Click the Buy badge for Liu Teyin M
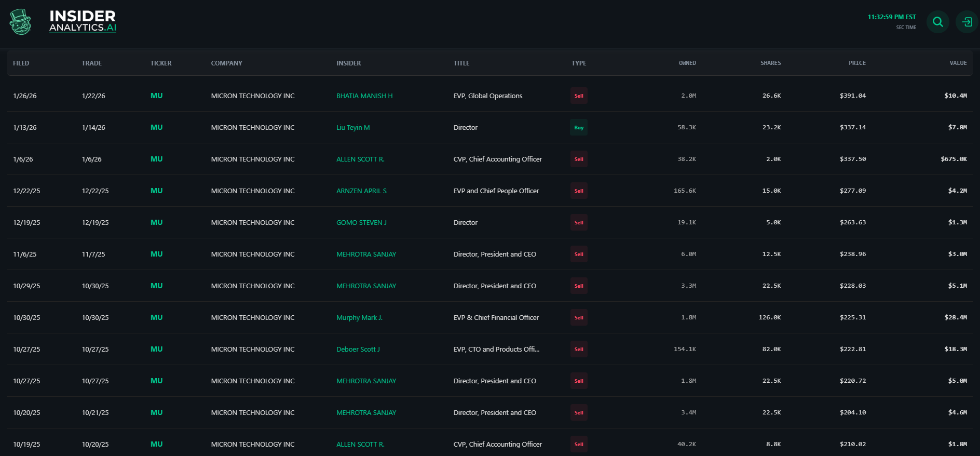The height and width of the screenshot is (456, 980). coord(579,127)
